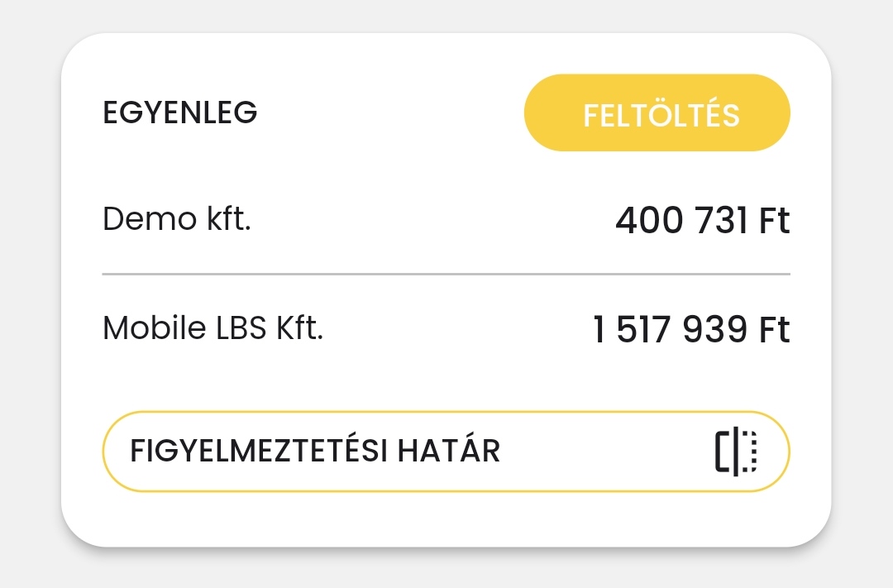Select the Mobile LBS Kft. company name
Viewport: 893px width, 588px height.
click(x=213, y=328)
